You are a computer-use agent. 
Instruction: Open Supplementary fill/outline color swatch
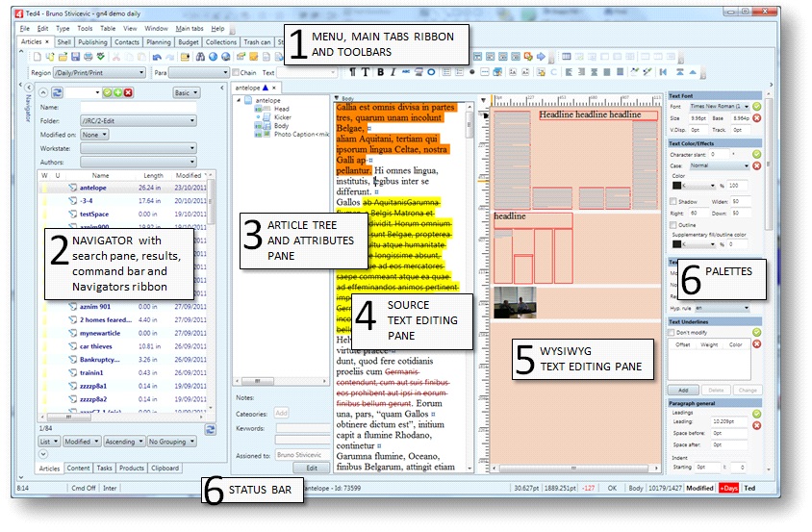tap(694, 244)
